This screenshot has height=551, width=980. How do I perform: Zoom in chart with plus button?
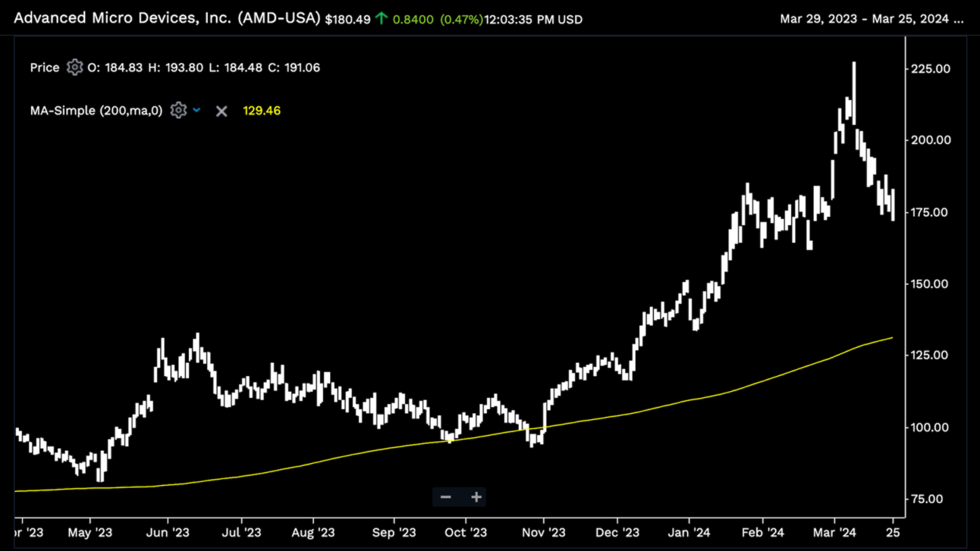pos(476,497)
